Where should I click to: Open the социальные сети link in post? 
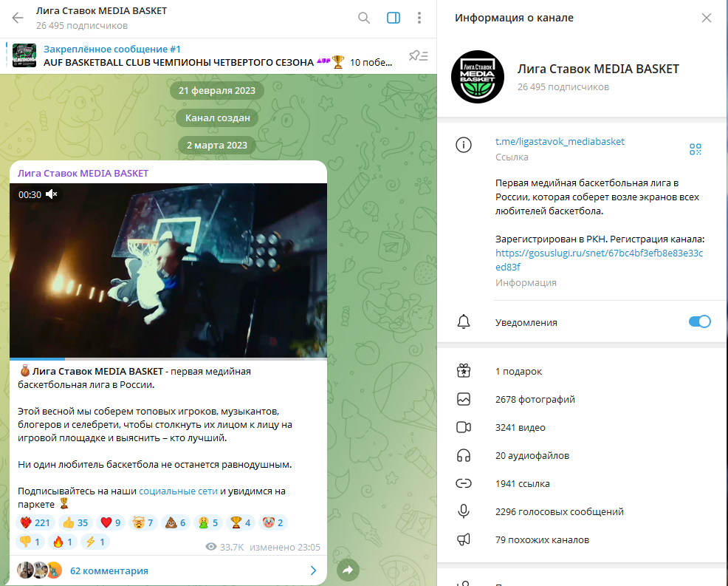pos(178,491)
